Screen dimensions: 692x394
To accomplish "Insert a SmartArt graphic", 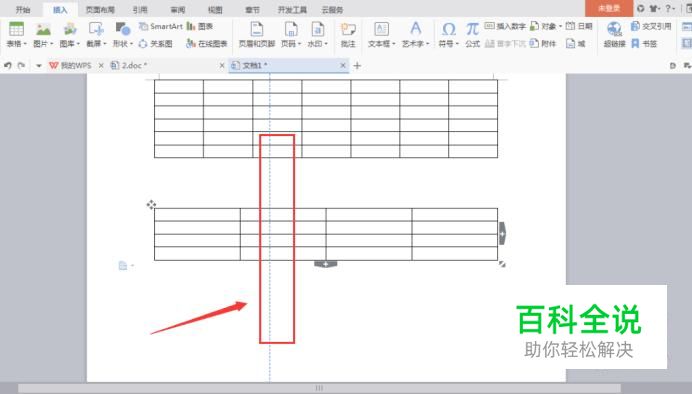I will coord(161,26).
